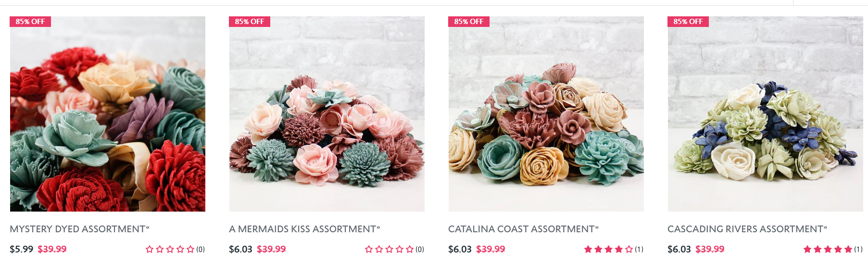Click the 85% OFF badge on Mystery Dyed
868x264 pixels.
[x=30, y=22]
